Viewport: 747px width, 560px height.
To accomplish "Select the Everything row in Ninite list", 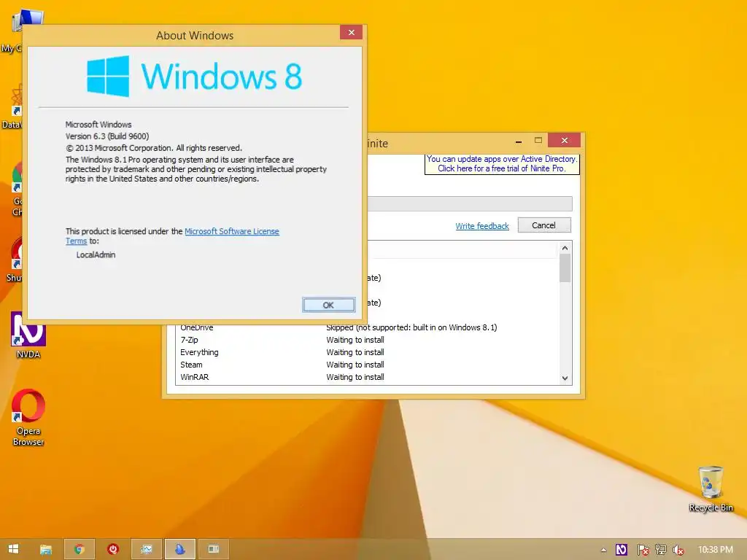I will coord(368,352).
